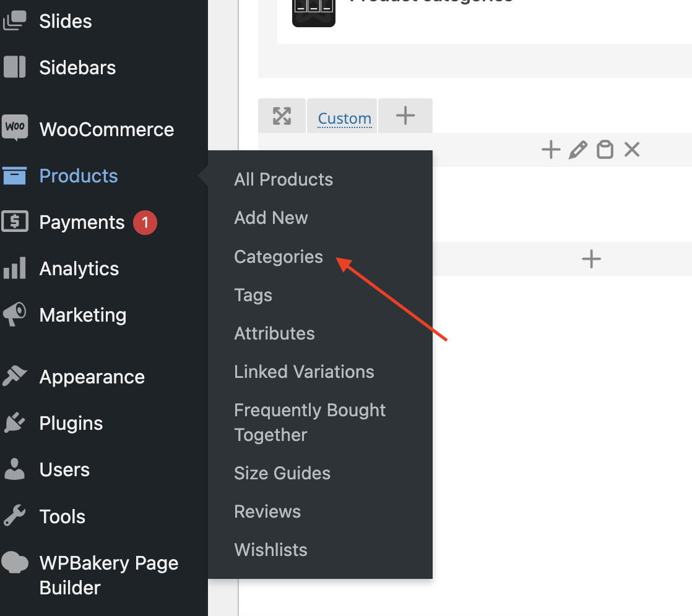Click the Analytics bar chart icon
Image resolution: width=692 pixels, height=616 pixels.
pos(15,268)
